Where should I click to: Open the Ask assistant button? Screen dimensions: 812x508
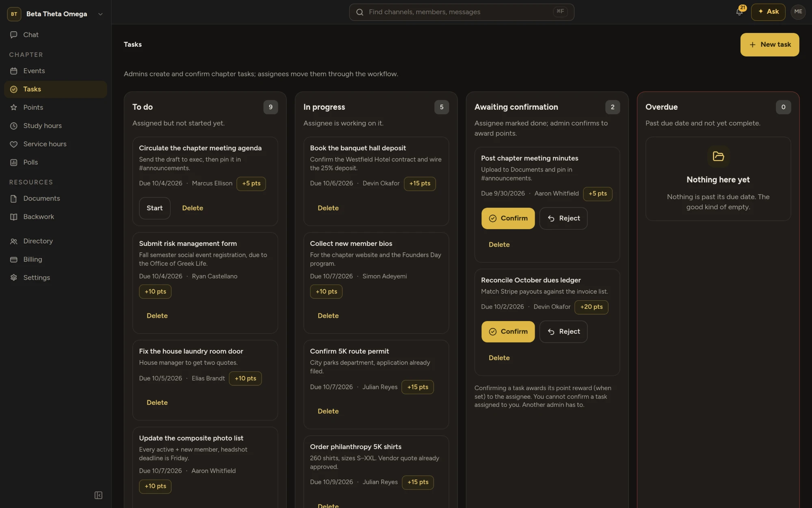768,12
